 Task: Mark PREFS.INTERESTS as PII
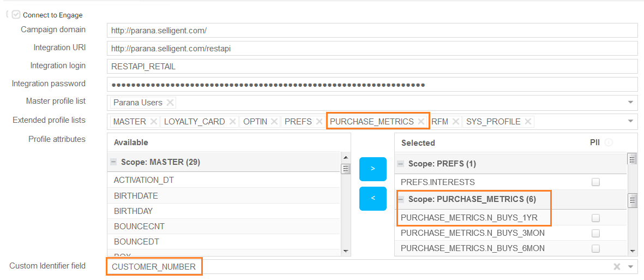[595, 182]
